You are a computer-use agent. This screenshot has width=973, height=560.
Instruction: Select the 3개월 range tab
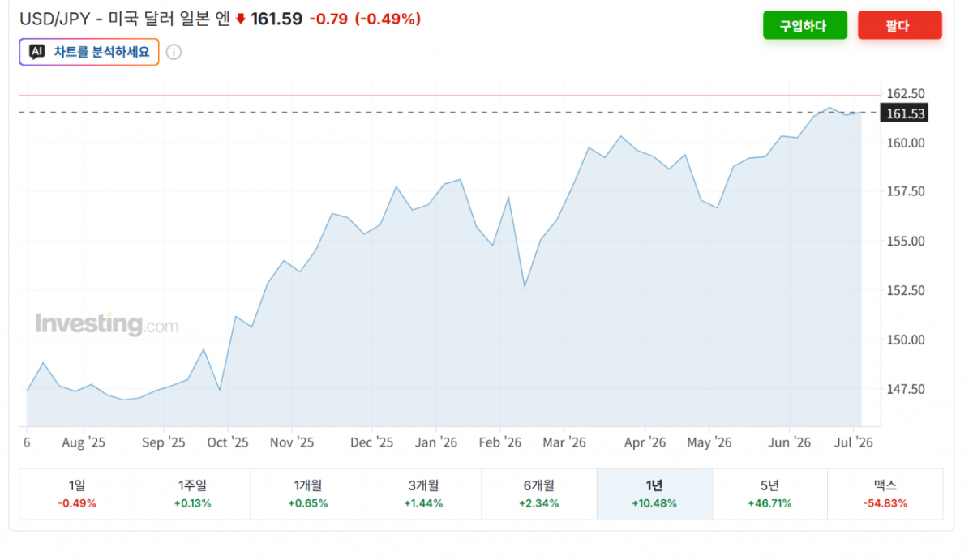coord(423,494)
